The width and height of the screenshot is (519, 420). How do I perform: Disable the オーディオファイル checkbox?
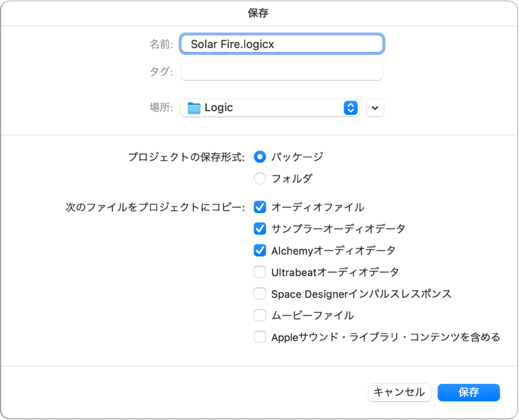click(259, 207)
